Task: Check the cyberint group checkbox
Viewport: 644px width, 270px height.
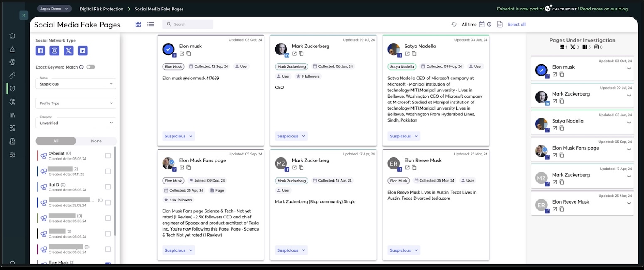Action: coord(108,156)
